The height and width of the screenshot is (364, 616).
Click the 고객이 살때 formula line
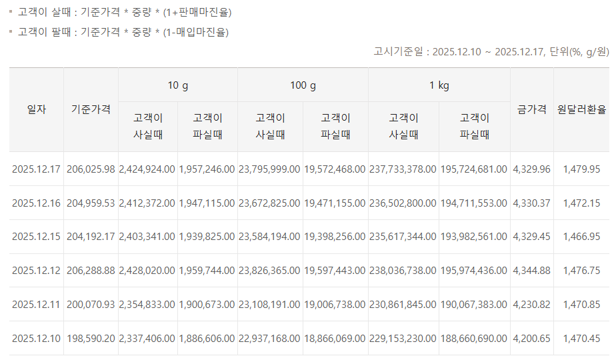click(x=125, y=12)
